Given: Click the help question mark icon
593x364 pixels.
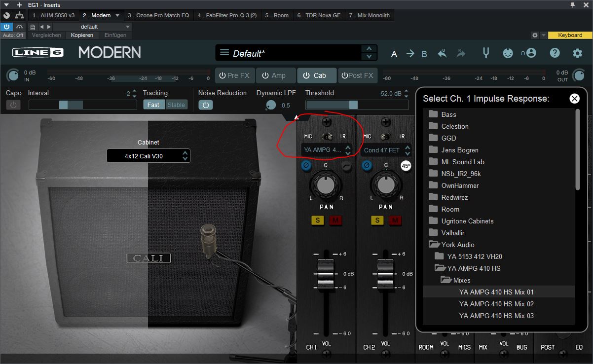Looking at the screenshot, I should click(555, 53).
